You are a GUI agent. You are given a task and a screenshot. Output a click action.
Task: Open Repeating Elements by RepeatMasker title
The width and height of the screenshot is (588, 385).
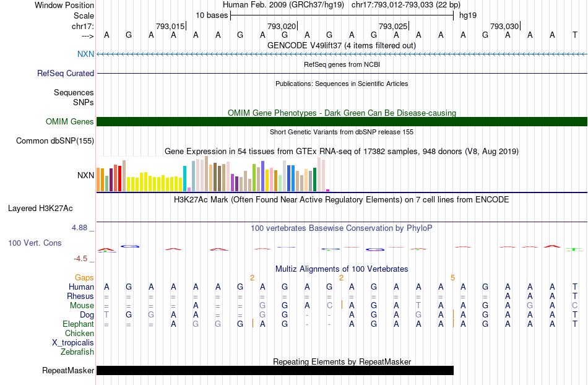342,361
